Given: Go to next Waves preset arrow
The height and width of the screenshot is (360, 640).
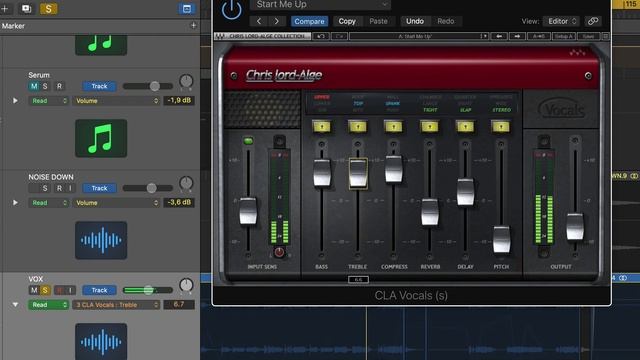Looking at the screenshot, I should [x=517, y=36].
